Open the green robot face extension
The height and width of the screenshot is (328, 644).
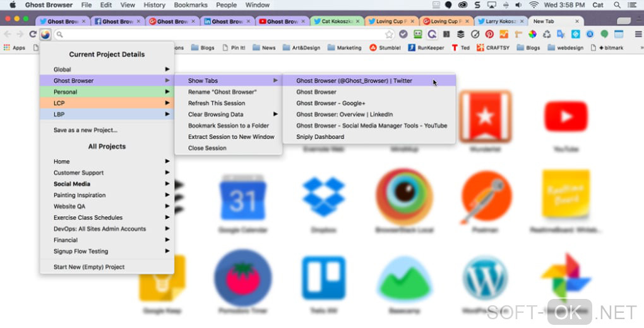(x=418, y=34)
